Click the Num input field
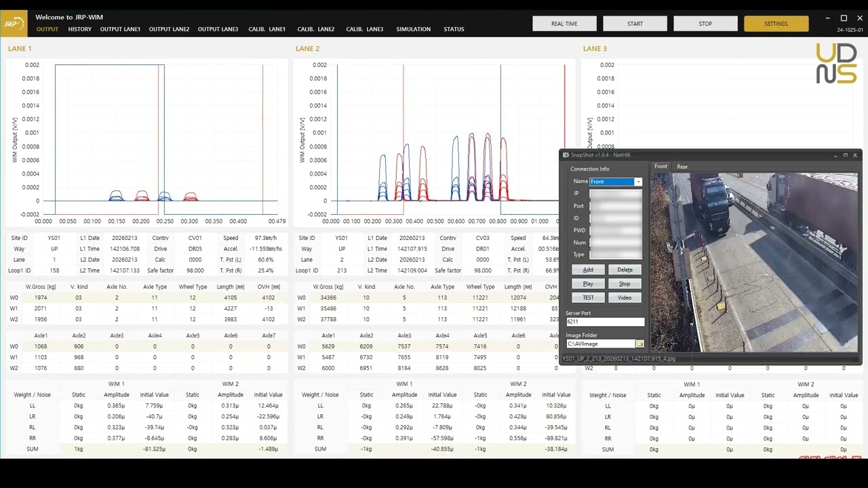The image size is (868, 488). [x=616, y=243]
